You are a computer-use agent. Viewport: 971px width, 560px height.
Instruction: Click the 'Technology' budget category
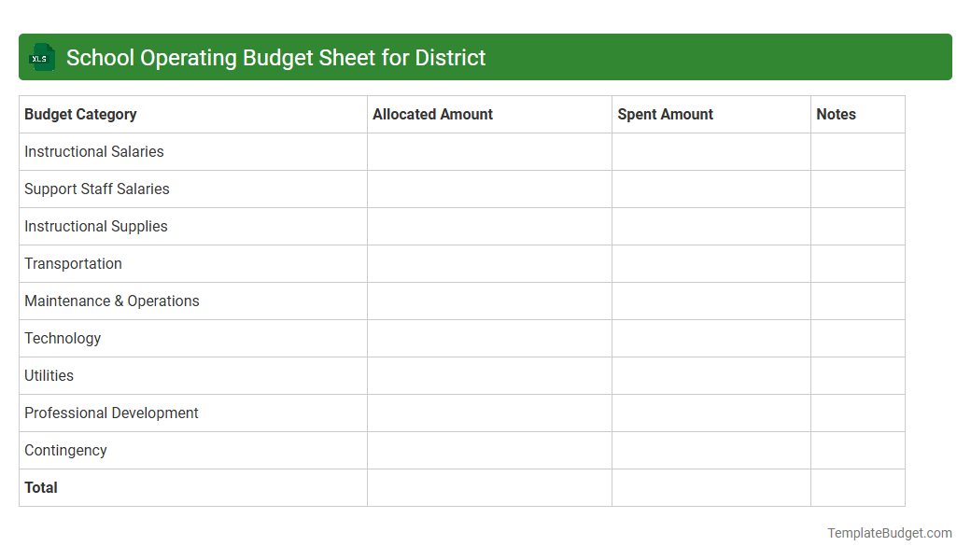coord(63,338)
